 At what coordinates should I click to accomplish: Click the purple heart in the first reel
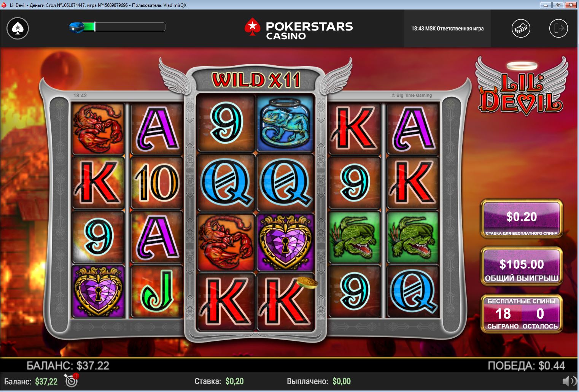tap(99, 292)
